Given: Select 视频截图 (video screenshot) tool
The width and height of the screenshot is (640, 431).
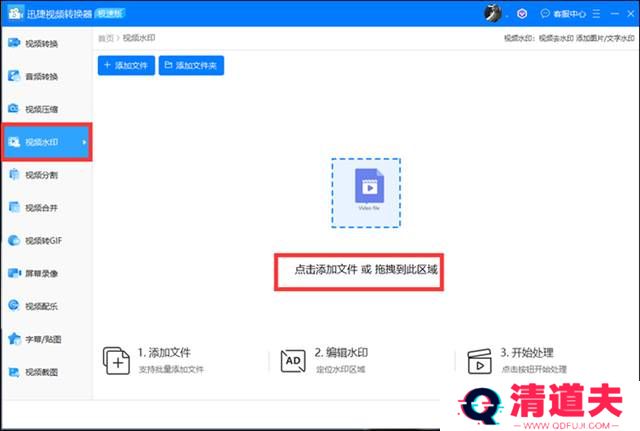Looking at the screenshot, I should pos(40,372).
